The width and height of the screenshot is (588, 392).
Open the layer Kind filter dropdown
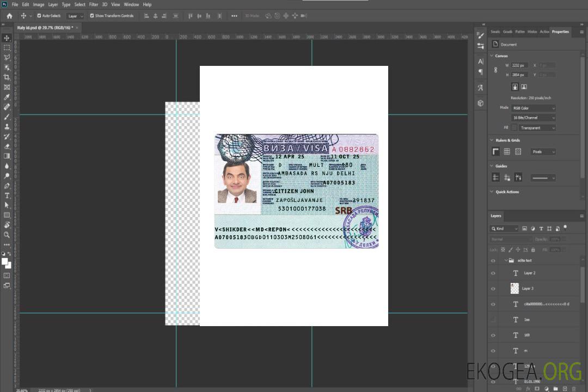504,229
